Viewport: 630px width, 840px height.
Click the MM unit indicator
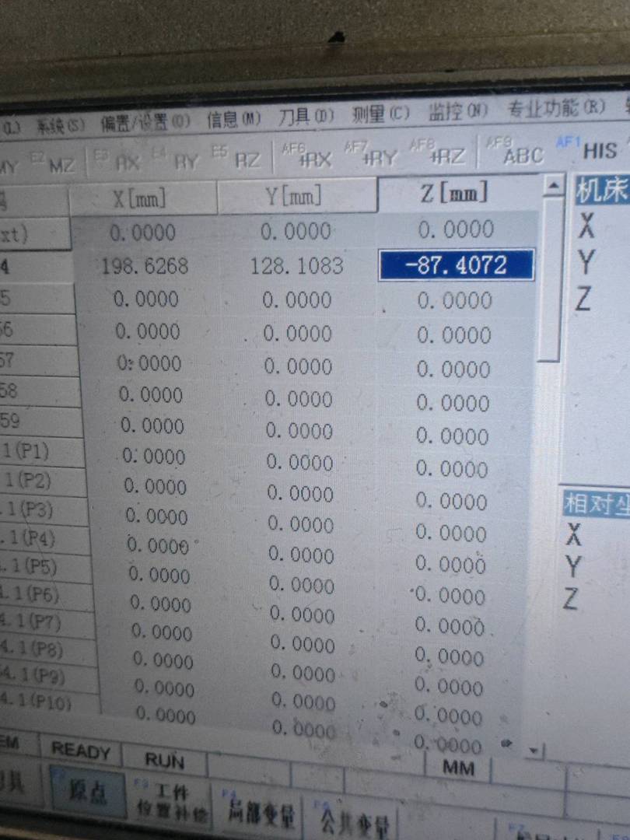click(458, 768)
